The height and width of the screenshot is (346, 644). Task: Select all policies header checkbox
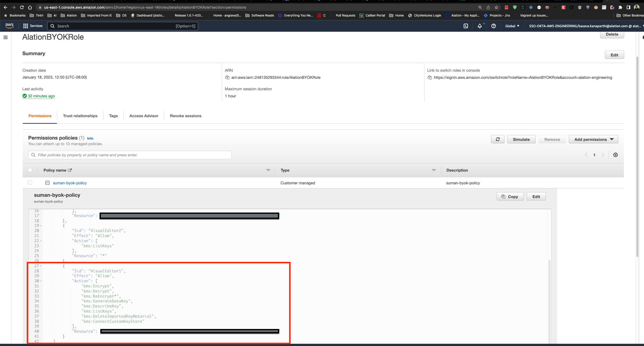pyautogui.click(x=30, y=170)
